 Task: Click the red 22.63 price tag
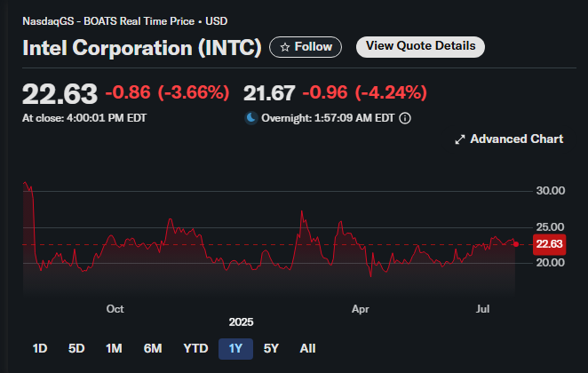[549, 244]
